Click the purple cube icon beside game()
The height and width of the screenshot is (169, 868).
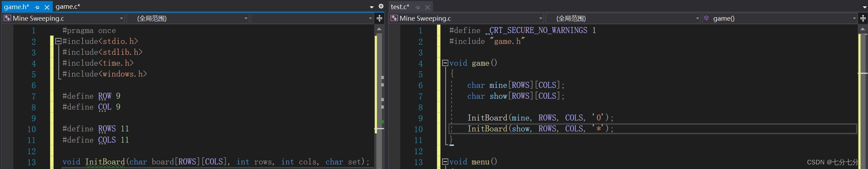point(707,18)
